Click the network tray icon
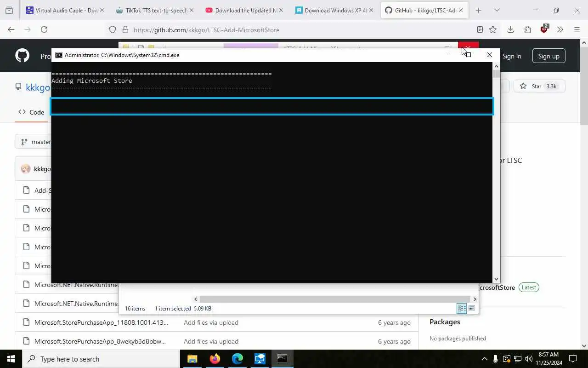588x368 pixels. click(517, 359)
